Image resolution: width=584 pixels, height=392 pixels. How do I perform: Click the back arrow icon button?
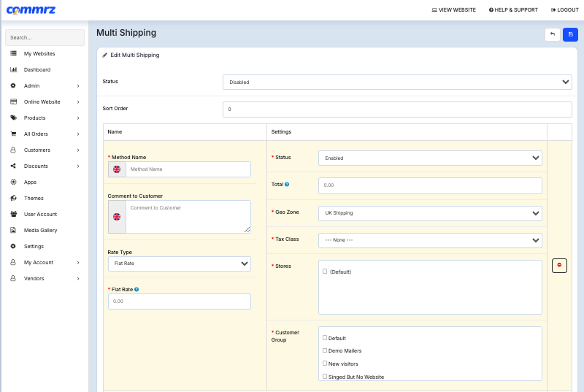(553, 34)
